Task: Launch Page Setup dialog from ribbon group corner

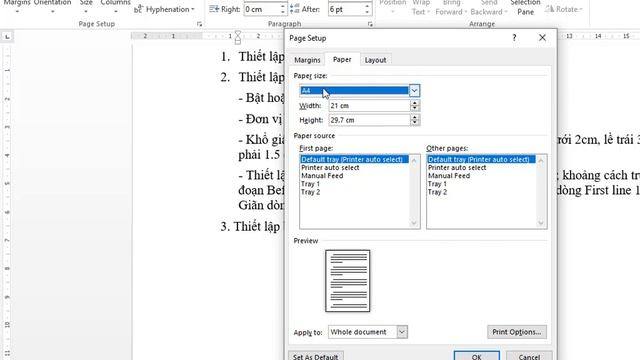Action: click(x=199, y=24)
